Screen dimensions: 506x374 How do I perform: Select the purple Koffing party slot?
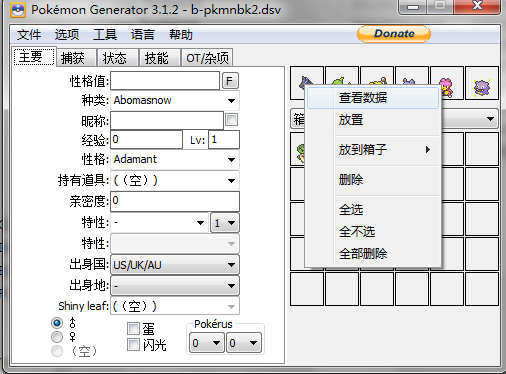coord(482,83)
